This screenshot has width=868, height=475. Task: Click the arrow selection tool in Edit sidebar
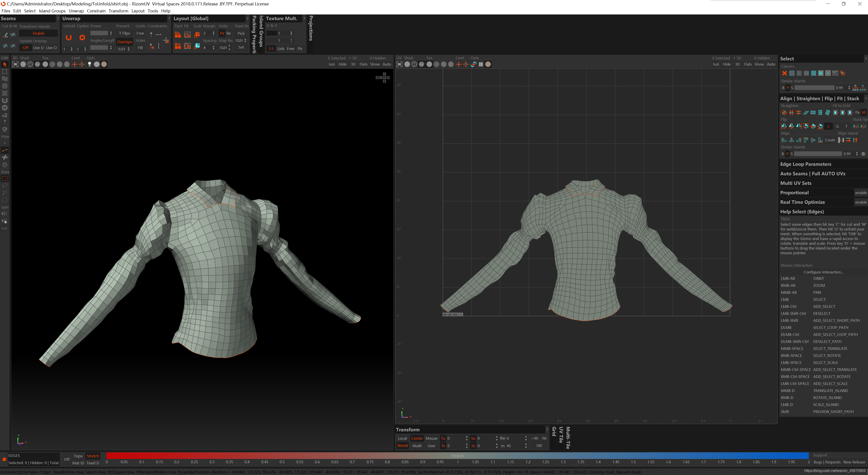(x=5, y=64)
